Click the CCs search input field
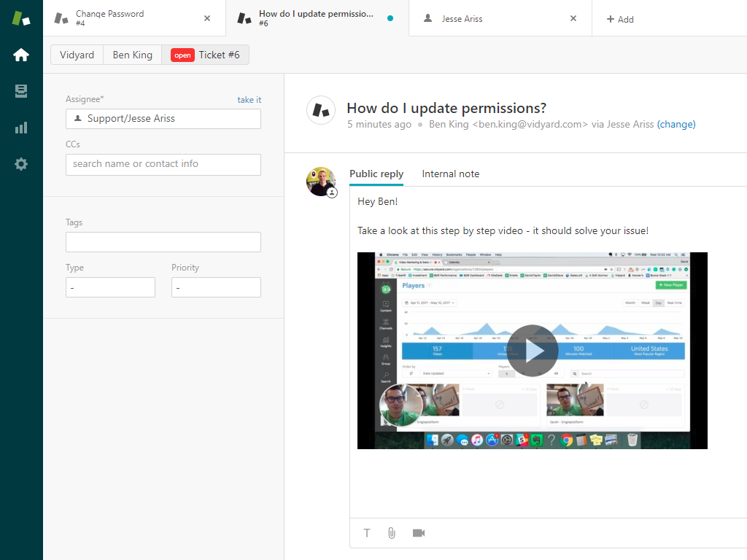The image size is (747, 560). point(163,164)
